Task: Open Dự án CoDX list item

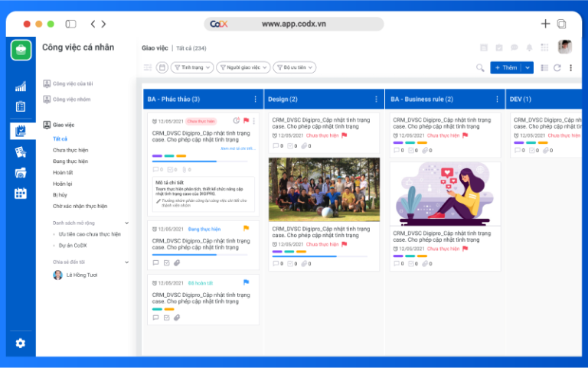Action: point(73,246)
